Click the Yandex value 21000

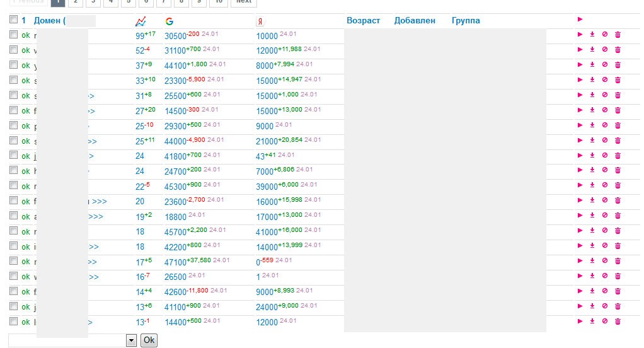(x=267, y=142)
